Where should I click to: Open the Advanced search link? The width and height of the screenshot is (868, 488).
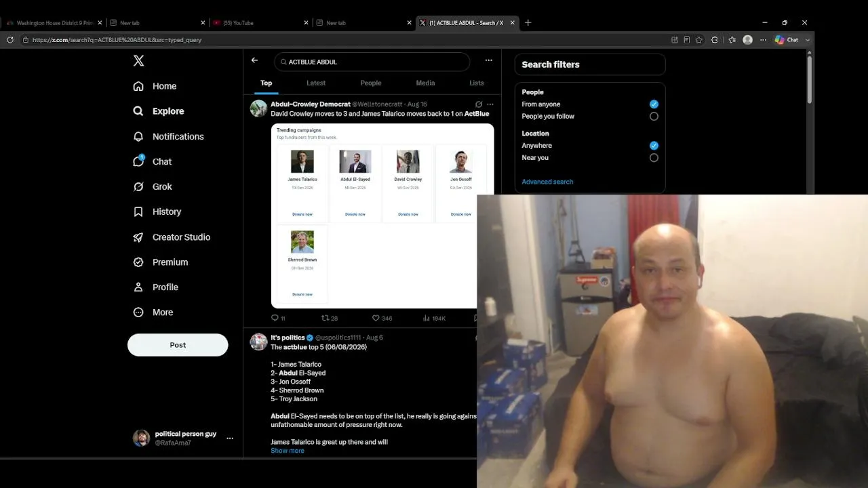[x=547, y=182]
